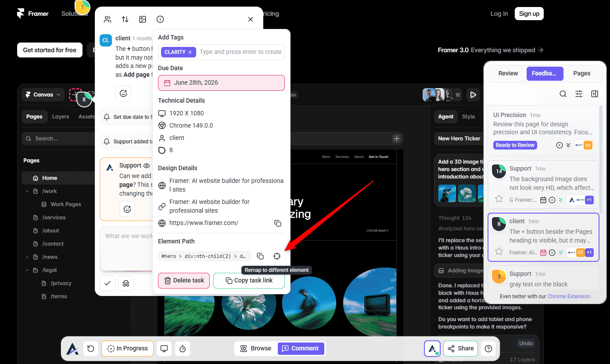Select the Layers tab in Framer sidebar
The width and height of the screenshot is (610, 364).
point(61,117)
